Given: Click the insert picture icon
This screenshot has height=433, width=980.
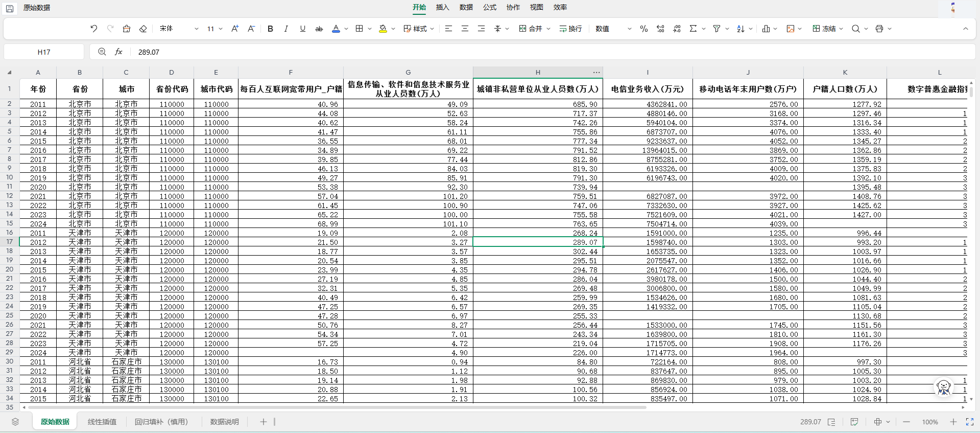Looking at the screenshot, I should (791, 29).
